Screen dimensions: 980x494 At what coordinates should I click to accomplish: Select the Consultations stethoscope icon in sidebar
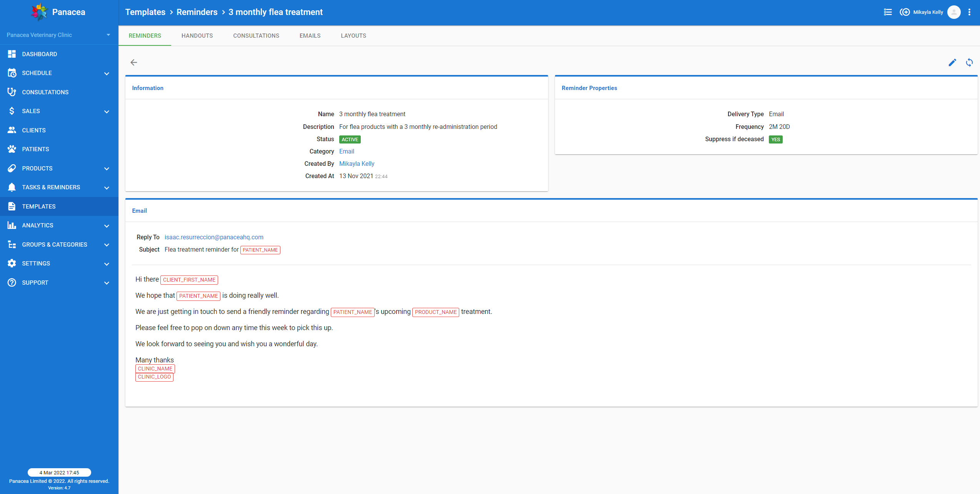pos(12,92)
